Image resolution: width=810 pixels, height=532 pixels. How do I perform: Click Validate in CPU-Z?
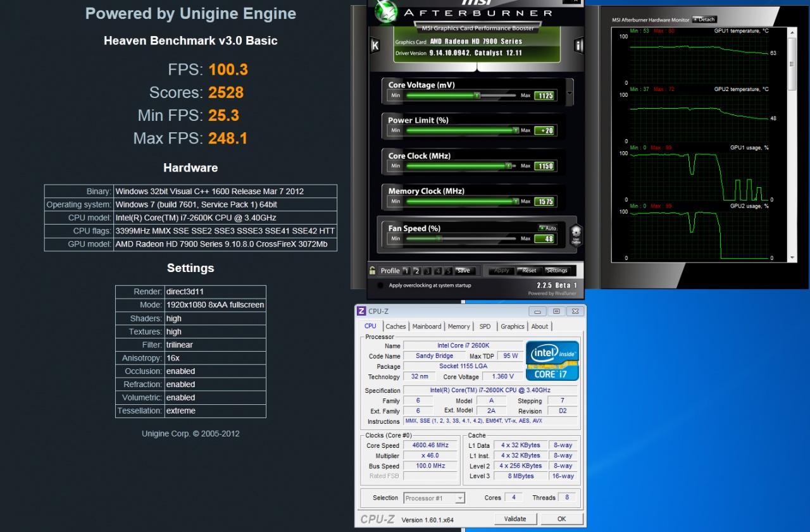515,519
